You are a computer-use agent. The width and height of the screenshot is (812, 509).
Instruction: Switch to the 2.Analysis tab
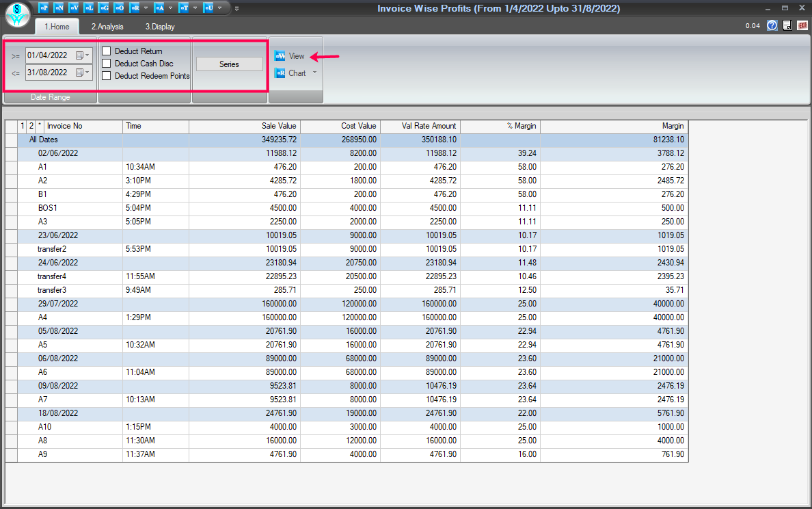click(x=107, y=27)
